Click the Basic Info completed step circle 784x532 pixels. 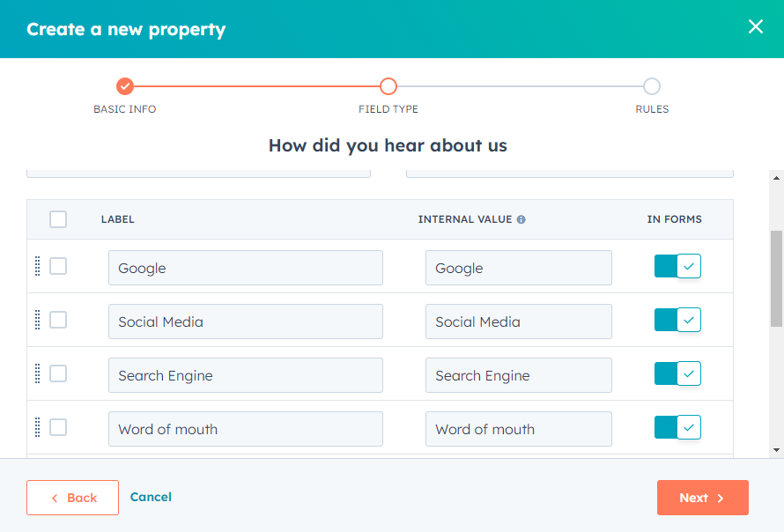125,86
